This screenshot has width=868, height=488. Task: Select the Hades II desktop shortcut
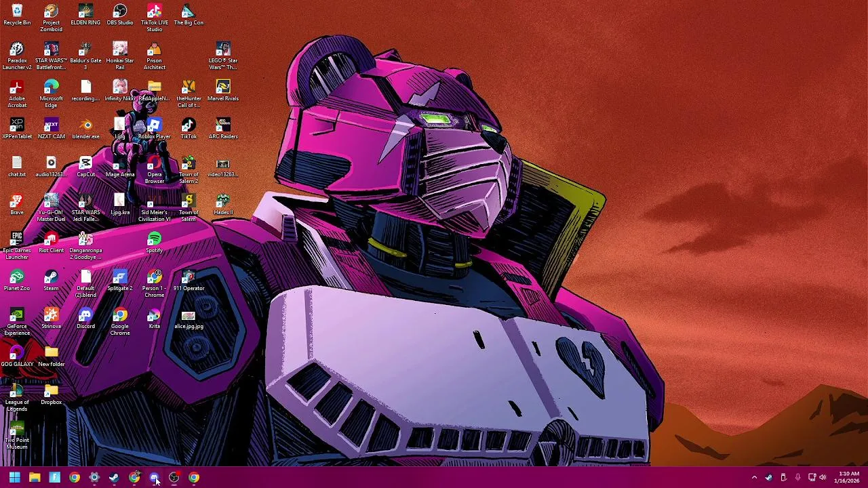pyautogui.click(x=223, y=205)
